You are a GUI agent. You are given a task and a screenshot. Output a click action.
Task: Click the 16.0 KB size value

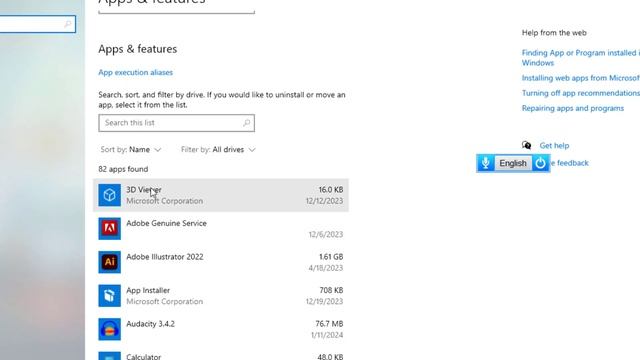[x=331, y=190]
